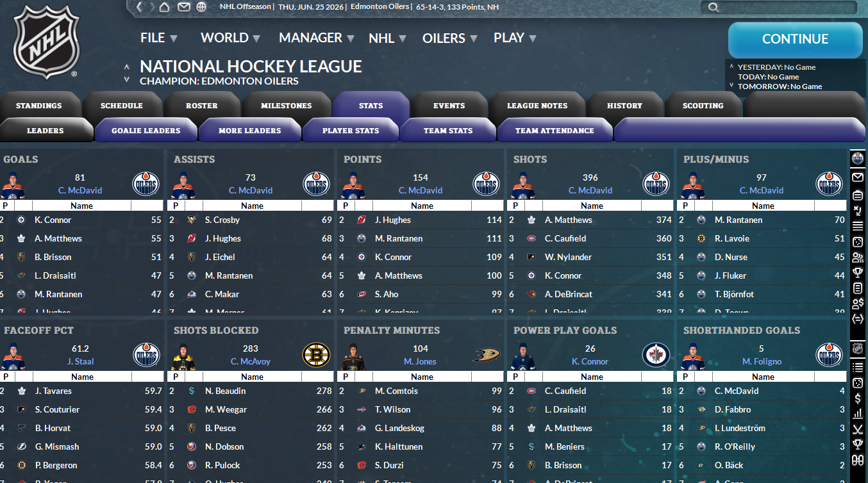Click the CONTINUE button
868x483 pixels.
point(795,39)
